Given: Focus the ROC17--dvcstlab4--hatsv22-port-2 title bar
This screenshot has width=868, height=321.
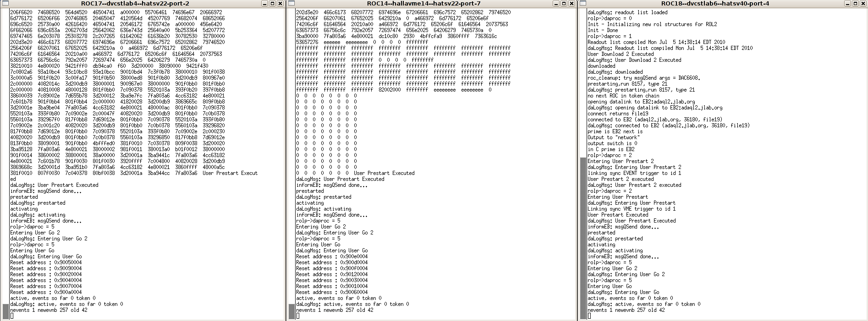Looking at the screenshot, I should (135, 4).
